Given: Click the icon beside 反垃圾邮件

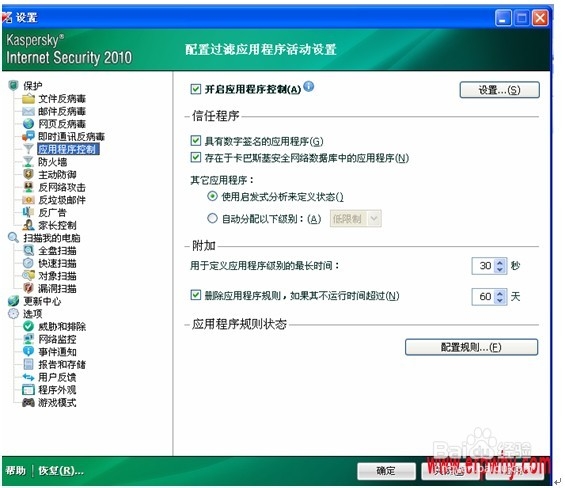Looking at the screenshot, I should [28, 200].
